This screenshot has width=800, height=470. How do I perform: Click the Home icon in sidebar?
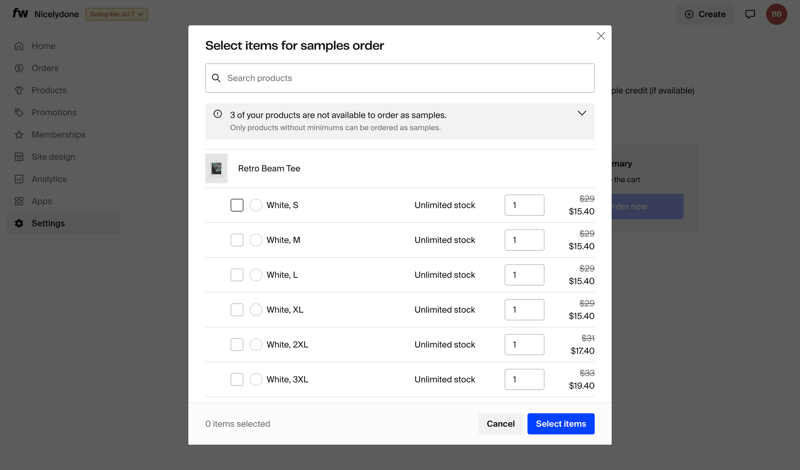[19, 46]
